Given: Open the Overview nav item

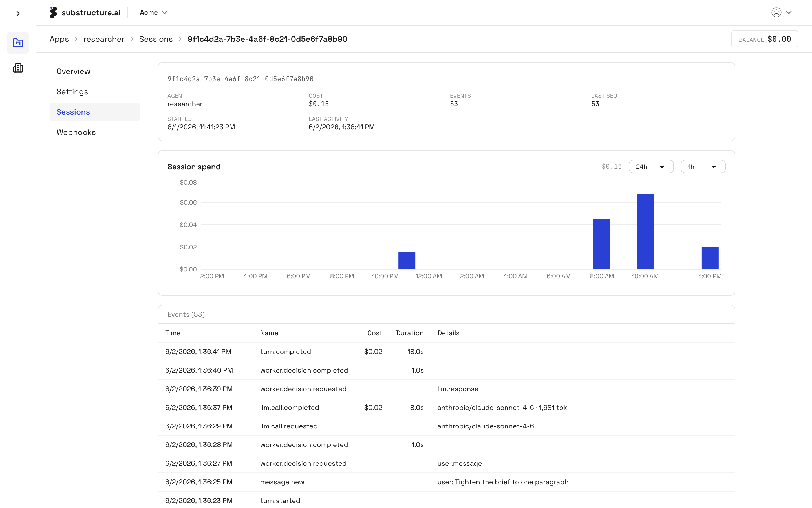Looking at the screenshot, I should (x=95, y=71).
